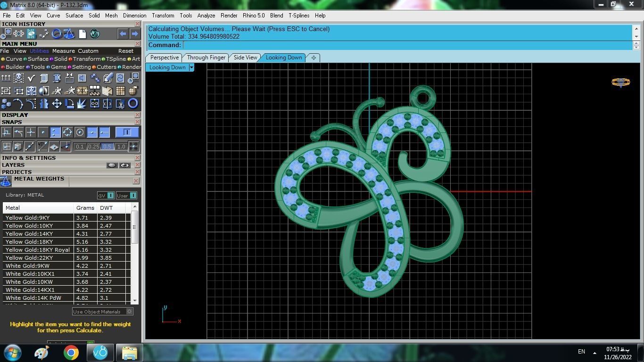Screen dimensions: 644x362
Task: Open the file explorer folder on taskbar
Action: coord(129,353)
